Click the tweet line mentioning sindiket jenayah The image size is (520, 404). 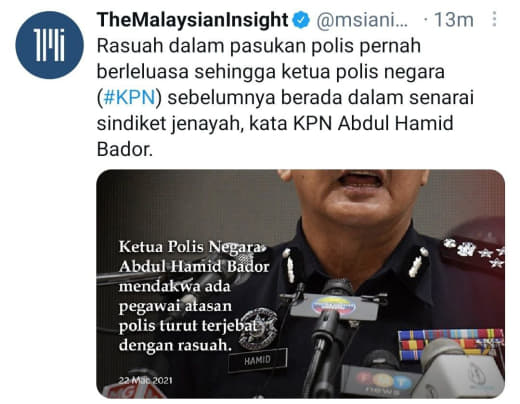pyautogui.click(x=275, y=124)
